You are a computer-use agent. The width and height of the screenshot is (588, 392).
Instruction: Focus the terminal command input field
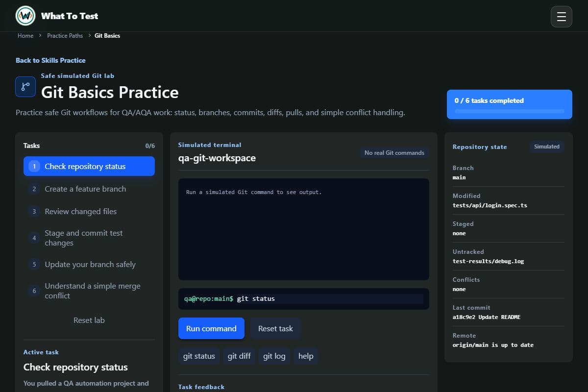point(330,298)
